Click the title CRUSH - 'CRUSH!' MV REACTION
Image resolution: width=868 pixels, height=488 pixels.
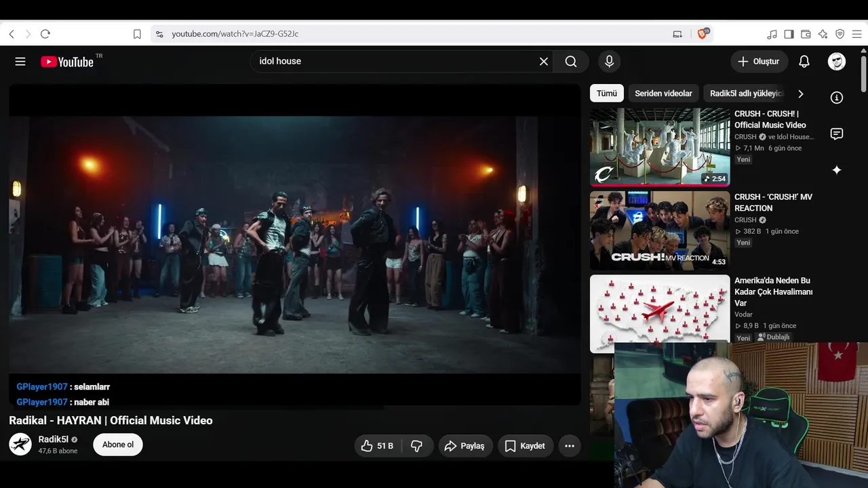tap(773, 203)
